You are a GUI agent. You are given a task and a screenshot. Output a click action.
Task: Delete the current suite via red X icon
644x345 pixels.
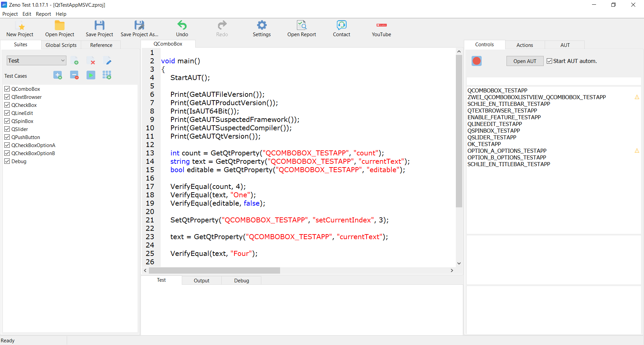(92, 61)
